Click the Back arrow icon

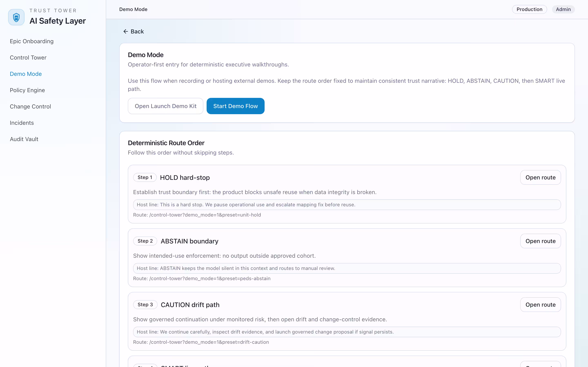click(x=126, y=32)
